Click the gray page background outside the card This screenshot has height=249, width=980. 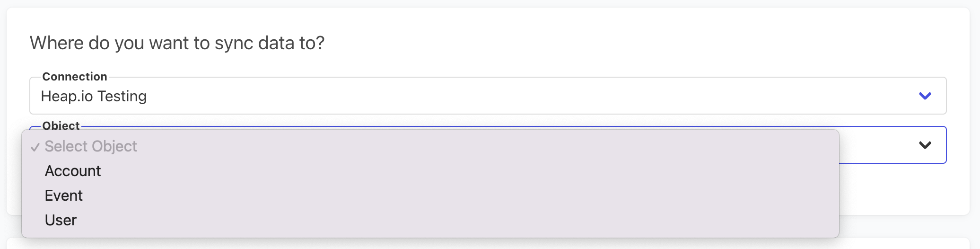point(975,227)
